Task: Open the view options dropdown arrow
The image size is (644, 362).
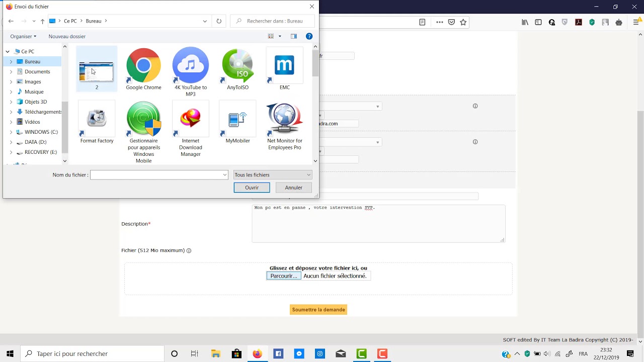Action: point(280,36)
